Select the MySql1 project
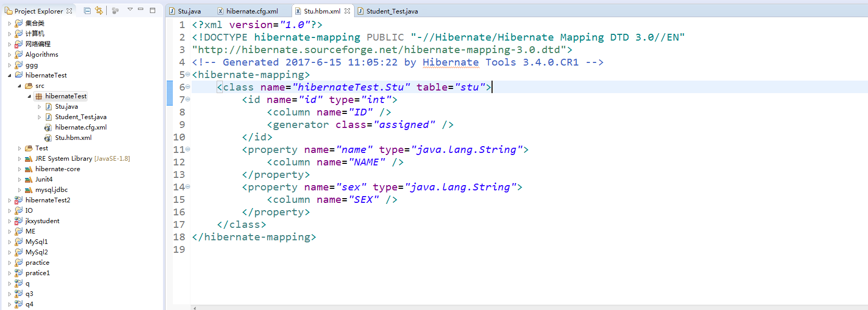868x310 pixels. (x=36, y=242)
